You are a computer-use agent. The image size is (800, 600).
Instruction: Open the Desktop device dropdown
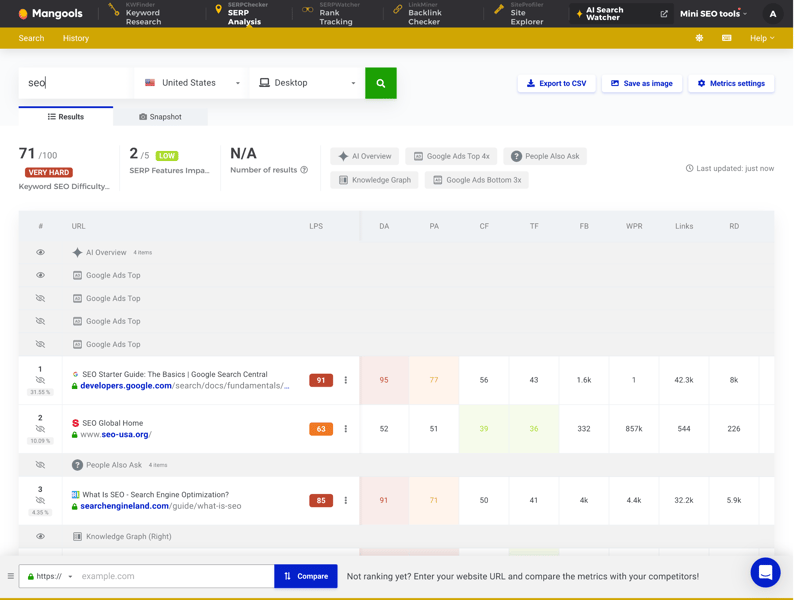pyautogui.click(x=307, y=83)
